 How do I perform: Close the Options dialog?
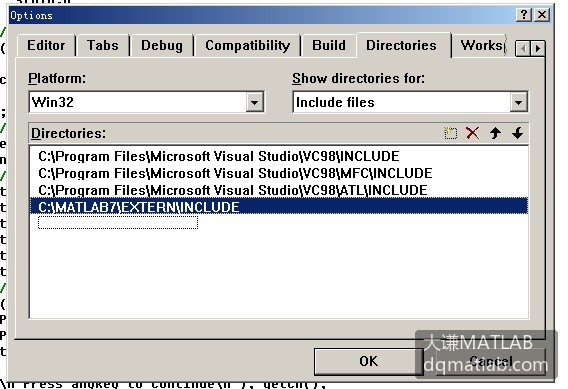pyautogui.click(x=542, y=15)
